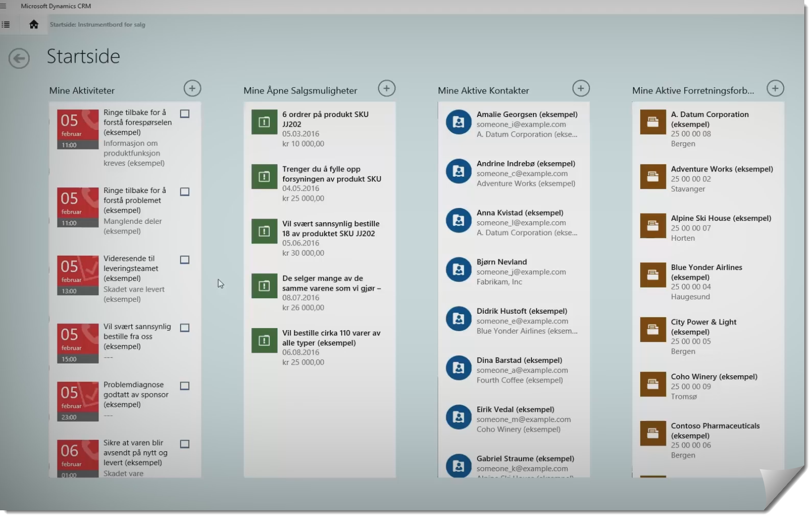
Task: Tick the checkbox for 'Problemdiagnose godtatt av sponsor'
Action: [x=185, y=386]
